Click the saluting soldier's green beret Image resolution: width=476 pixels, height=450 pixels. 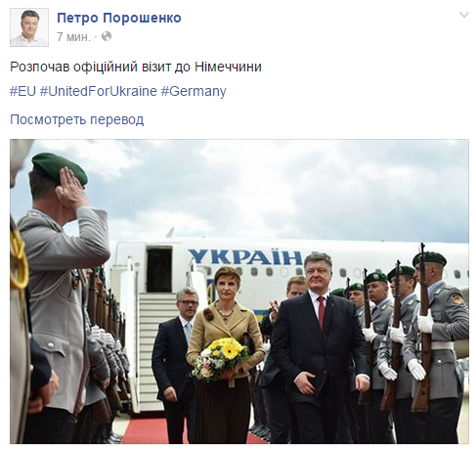tap(59, 166)
